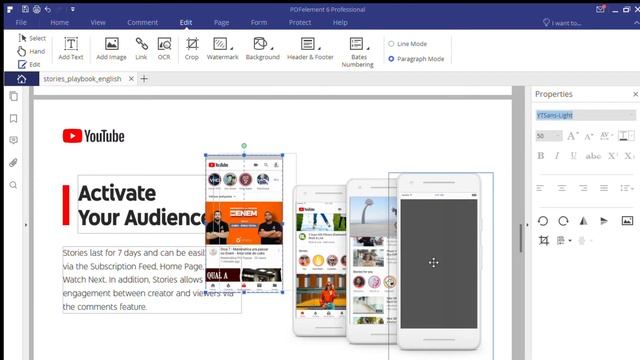Image resolution: width=640 pixels, height=360 pixels.
Task: Run the OCR tool
Action: point(164,49)
